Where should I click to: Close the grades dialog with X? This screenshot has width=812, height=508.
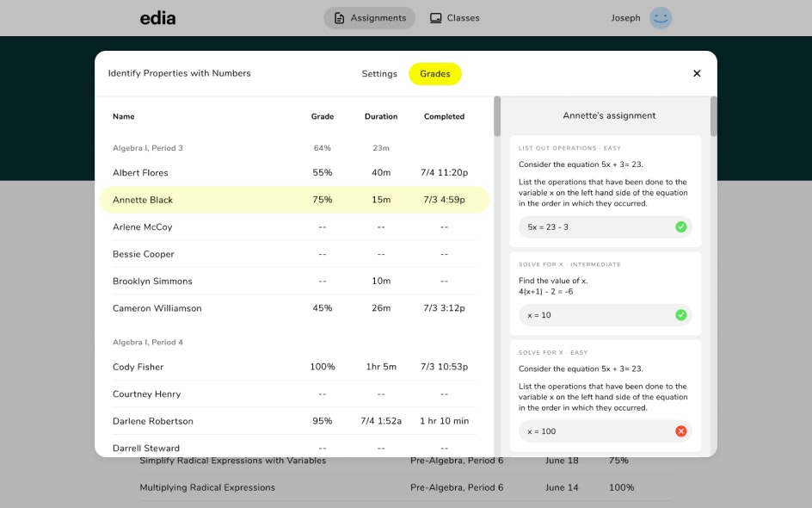point(697,73)
